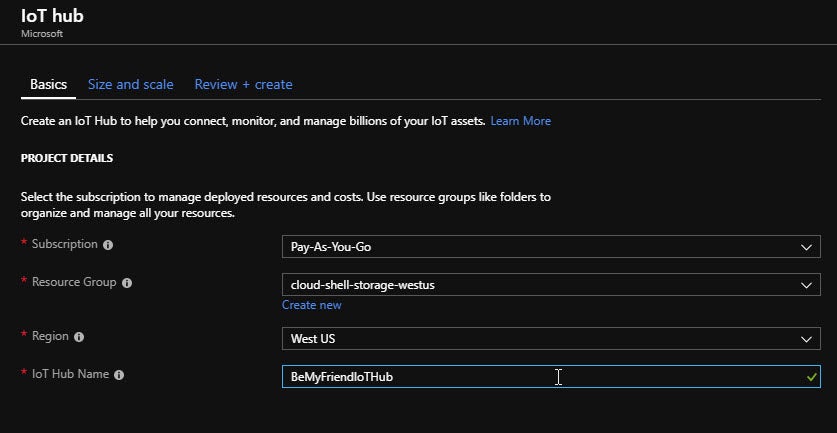Click the green validation checkmark in name field
This screenshot has width=837, height=433.
tap(810, 377)
